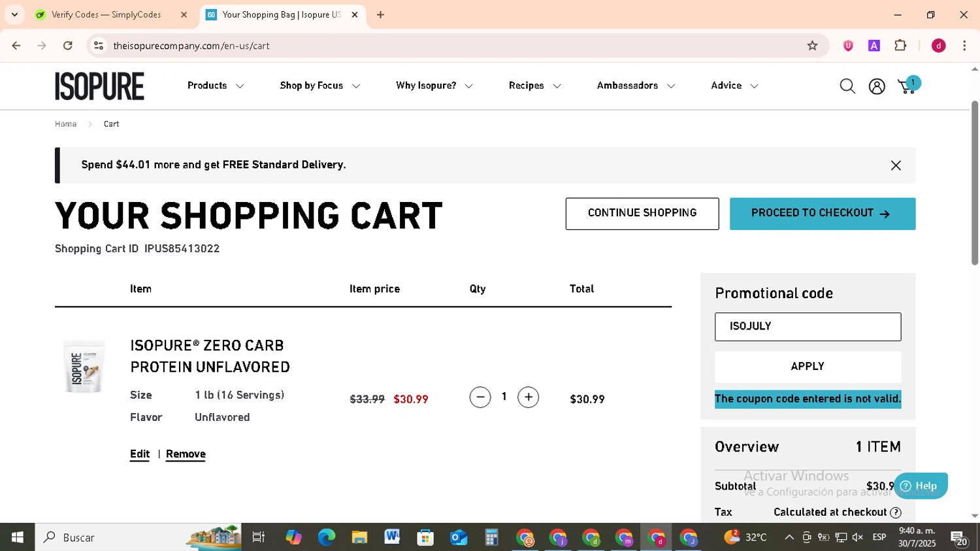This screenshot has height=551, width=980.
Task: Edit the Zero Carb Protein item
Action: pyautogui.click(x=140, y=454)
